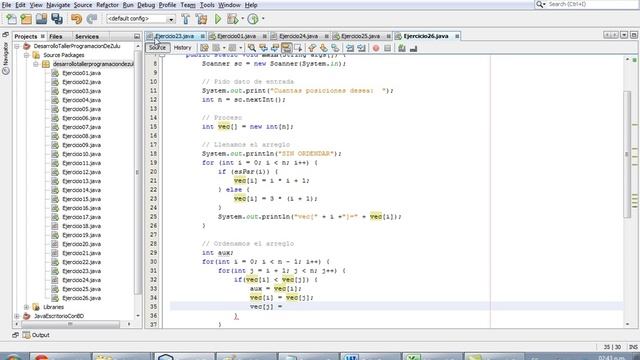Open the Edit menu
Image resolution: width=640 pixels, height=360 pixels.
(x=20, y=5)
